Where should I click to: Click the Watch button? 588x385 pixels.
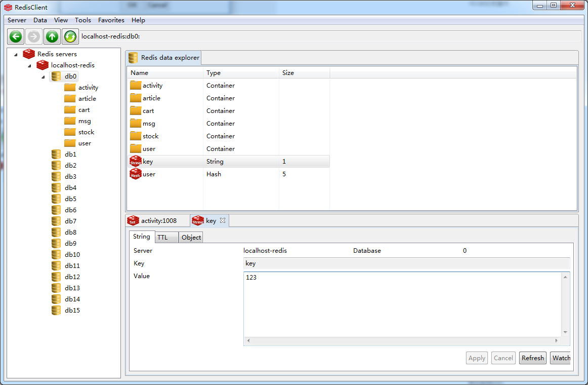click(561, 358)
